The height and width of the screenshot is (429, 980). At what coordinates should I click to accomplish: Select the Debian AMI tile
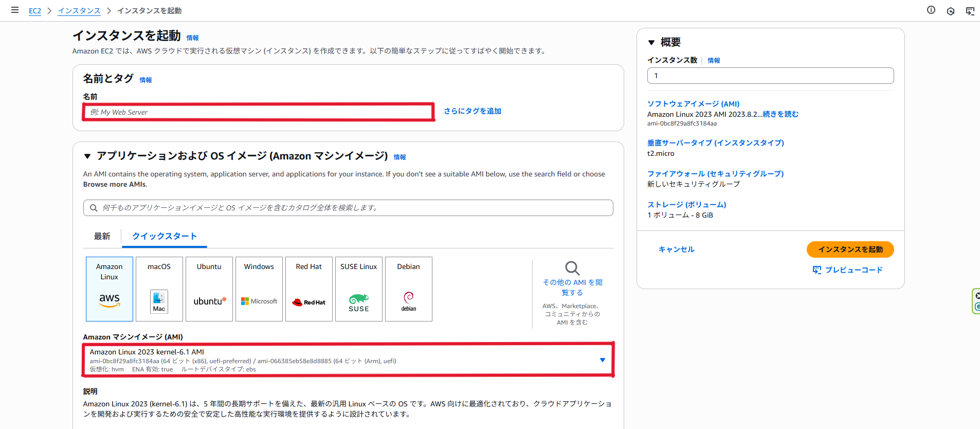[409, 289]
